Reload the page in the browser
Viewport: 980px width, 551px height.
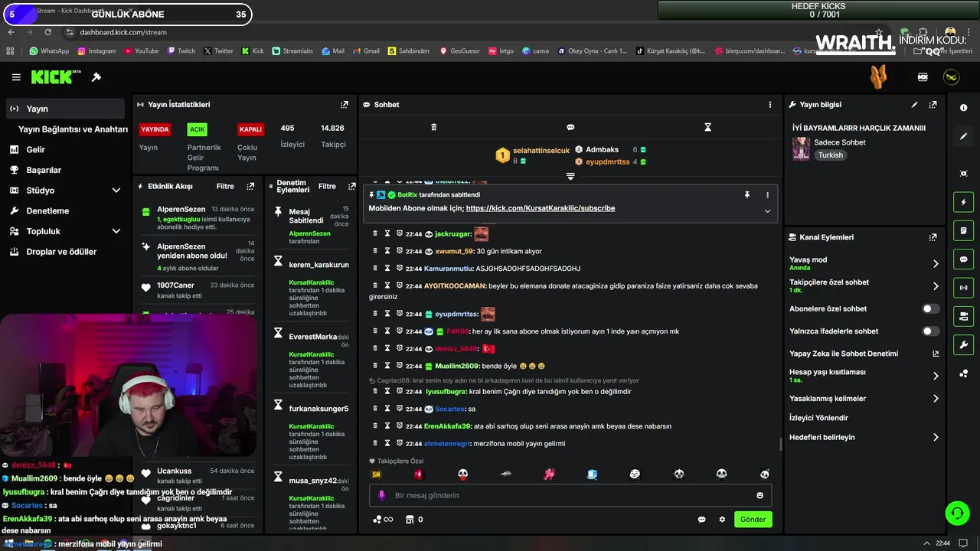click(48, 32)
